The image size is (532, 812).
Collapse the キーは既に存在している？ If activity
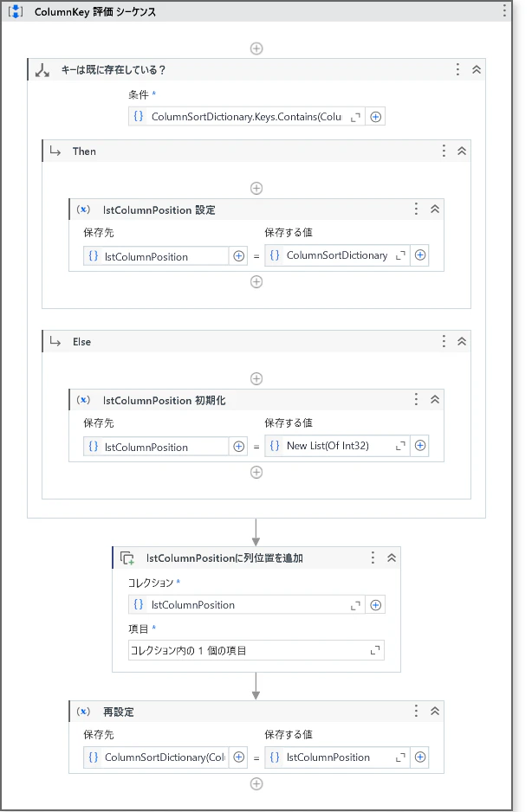pos(476,69)
